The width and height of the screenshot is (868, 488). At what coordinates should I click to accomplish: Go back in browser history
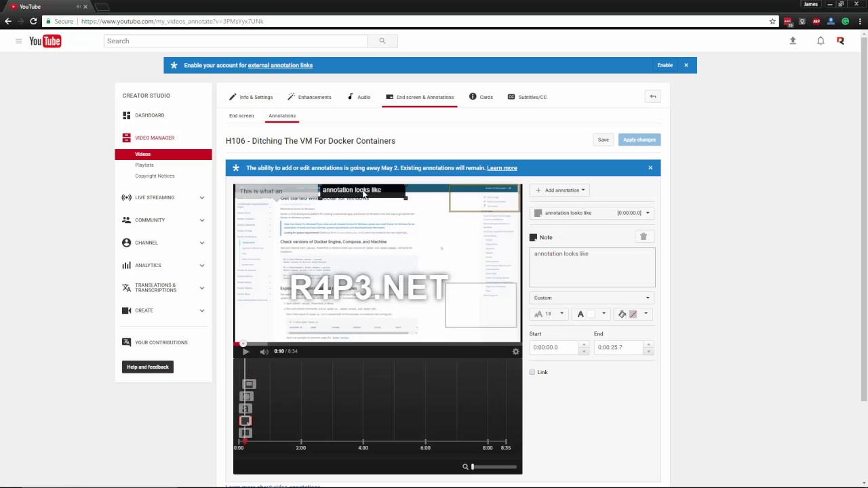(8, 21)
